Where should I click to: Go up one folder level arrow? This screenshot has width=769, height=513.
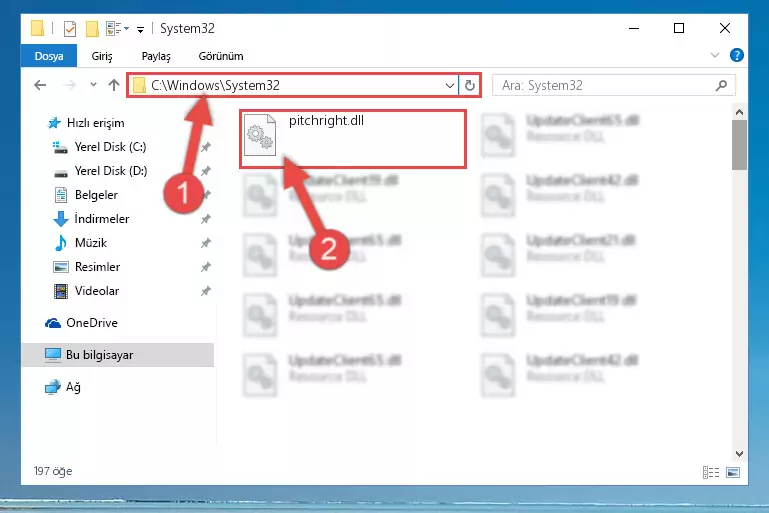(114, 85)
